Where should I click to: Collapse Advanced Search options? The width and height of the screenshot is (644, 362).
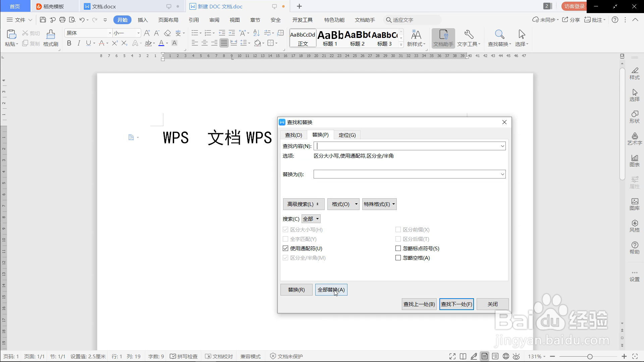point(304,204)
